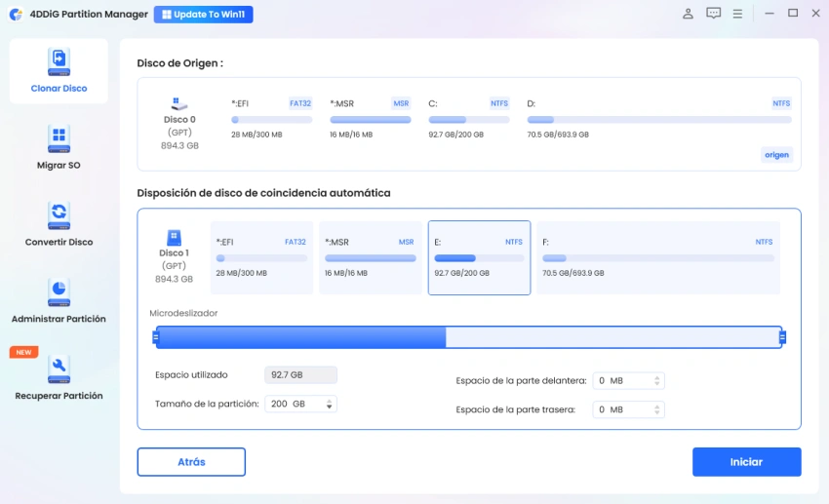Click the source D: partition usage bar
Viewport: 829px width, 504px height.
[x=659, y=120]
